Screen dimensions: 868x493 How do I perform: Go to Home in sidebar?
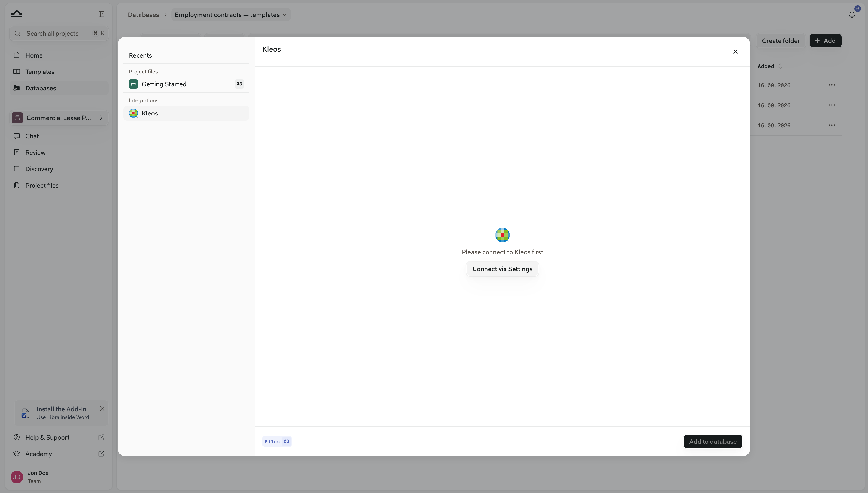point(59,55)
